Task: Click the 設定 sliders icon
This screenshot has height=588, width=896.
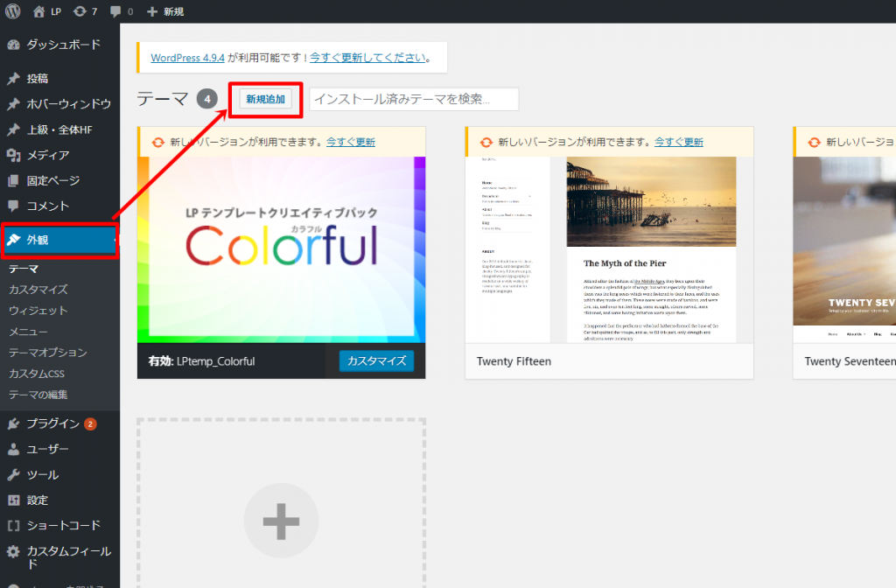Action: click(14, 500)
